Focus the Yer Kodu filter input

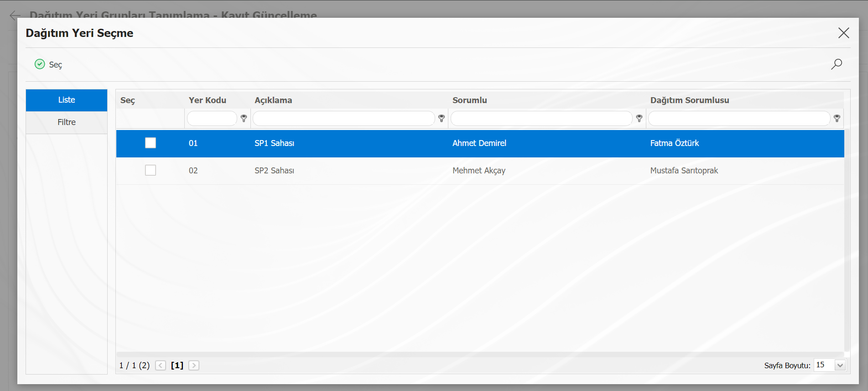212,118
